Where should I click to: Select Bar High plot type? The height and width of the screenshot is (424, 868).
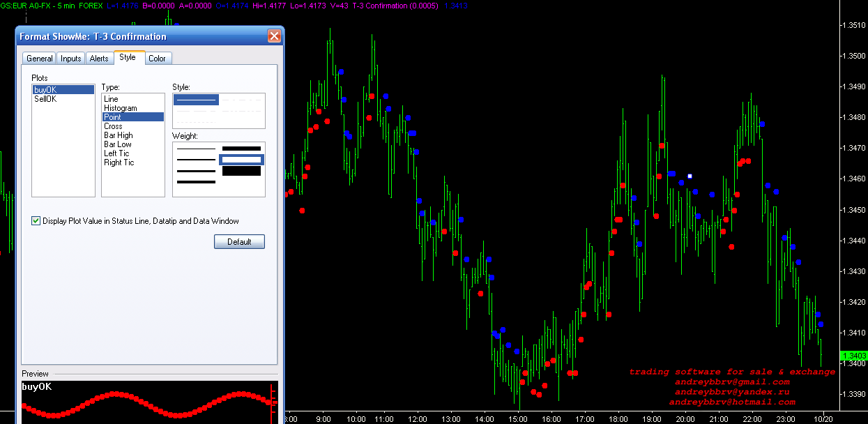[x=118, y=135]
